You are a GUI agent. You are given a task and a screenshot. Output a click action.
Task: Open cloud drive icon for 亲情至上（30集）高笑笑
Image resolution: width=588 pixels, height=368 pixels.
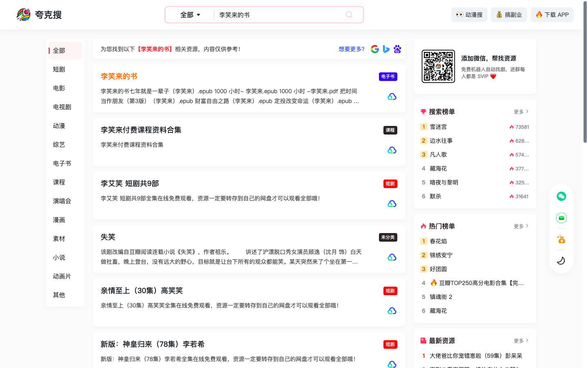tap(392, 311)
